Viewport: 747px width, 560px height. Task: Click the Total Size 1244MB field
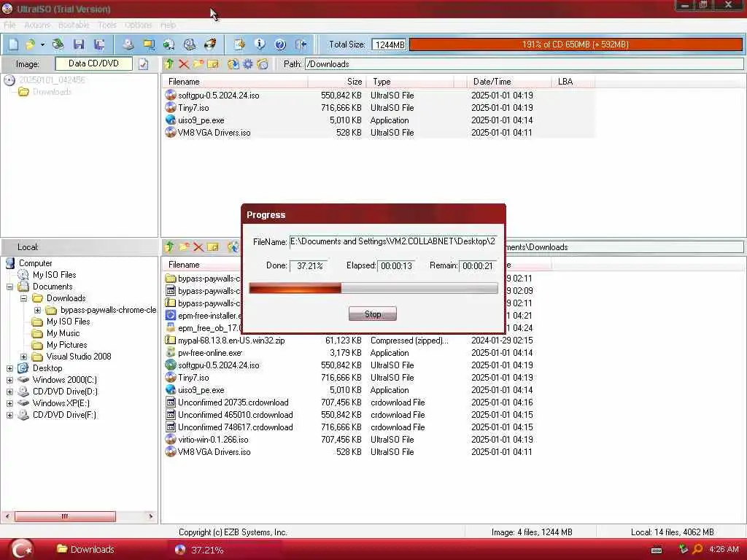tap(389, 44)
